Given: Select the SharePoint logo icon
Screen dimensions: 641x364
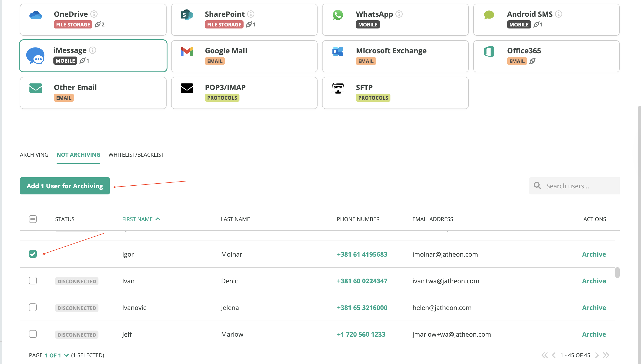Looking at the screenshot, I should 187,15.
